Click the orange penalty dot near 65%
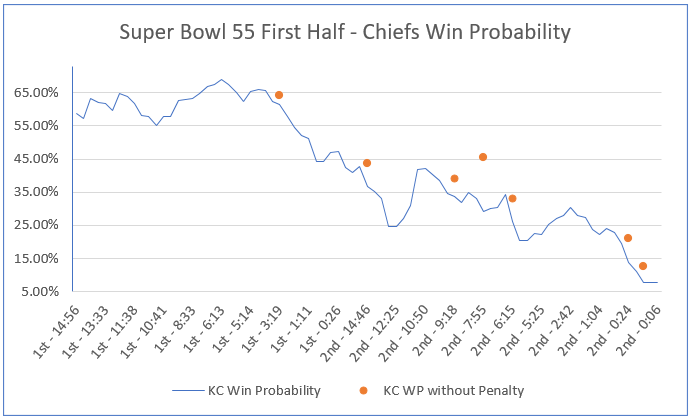This screenshot has width=691, height=419. point(279,95)
